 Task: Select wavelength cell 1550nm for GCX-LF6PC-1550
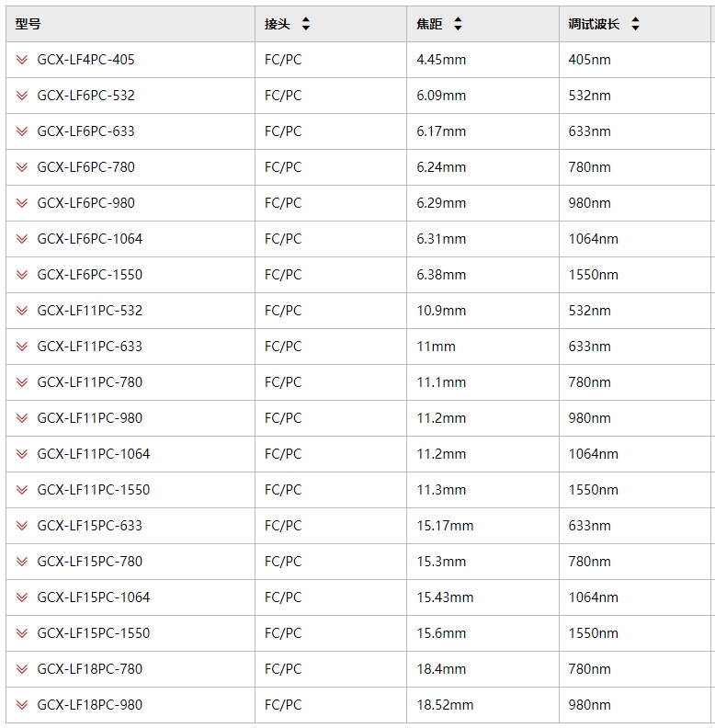635,275
